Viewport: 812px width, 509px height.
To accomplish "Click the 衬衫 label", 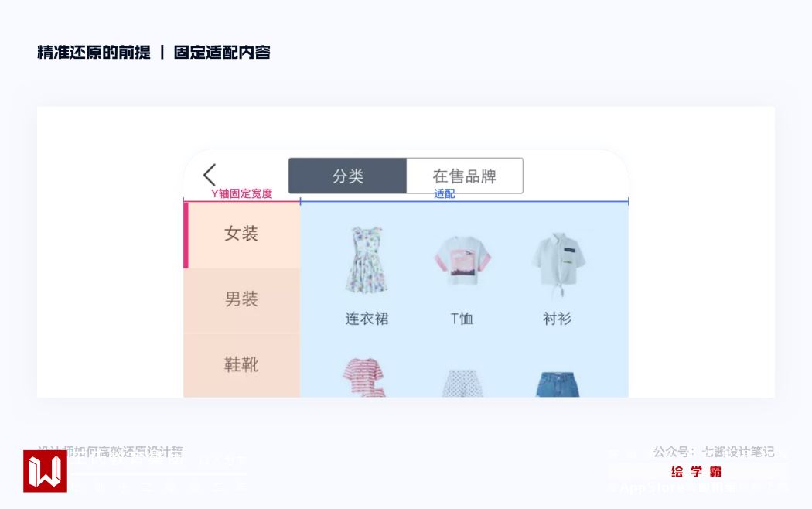I will click(558, 319).
